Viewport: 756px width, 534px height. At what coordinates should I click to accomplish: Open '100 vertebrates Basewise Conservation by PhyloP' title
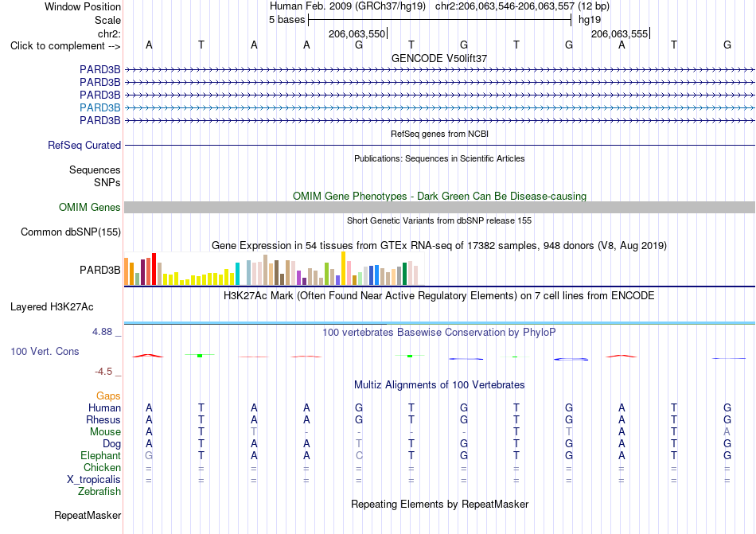click(439, 332)
